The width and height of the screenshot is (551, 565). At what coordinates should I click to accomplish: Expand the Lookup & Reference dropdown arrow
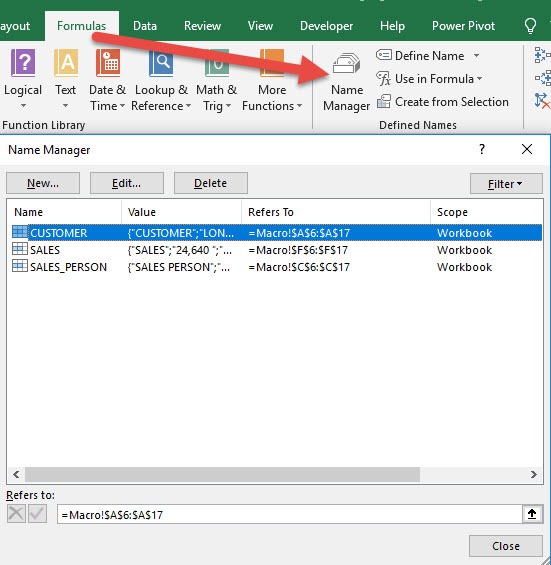(188, 106)
